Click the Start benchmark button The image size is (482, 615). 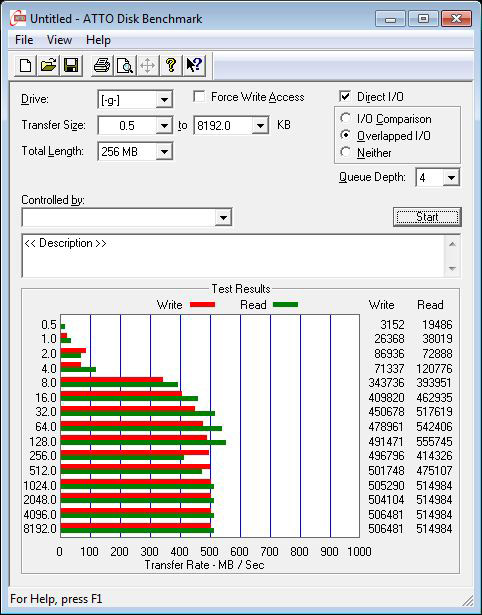click(x=427, y=217)
